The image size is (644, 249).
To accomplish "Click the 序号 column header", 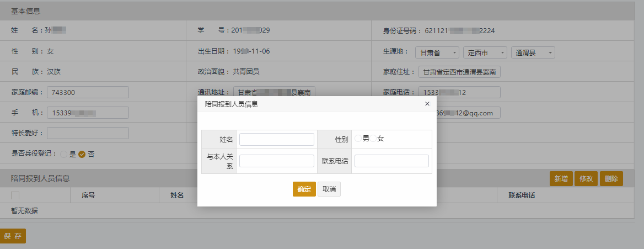I will [x=88, y=195].
